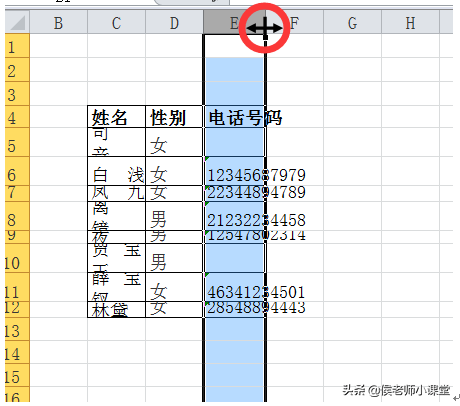Click the empty phone cell in row 5

[234, 142]
